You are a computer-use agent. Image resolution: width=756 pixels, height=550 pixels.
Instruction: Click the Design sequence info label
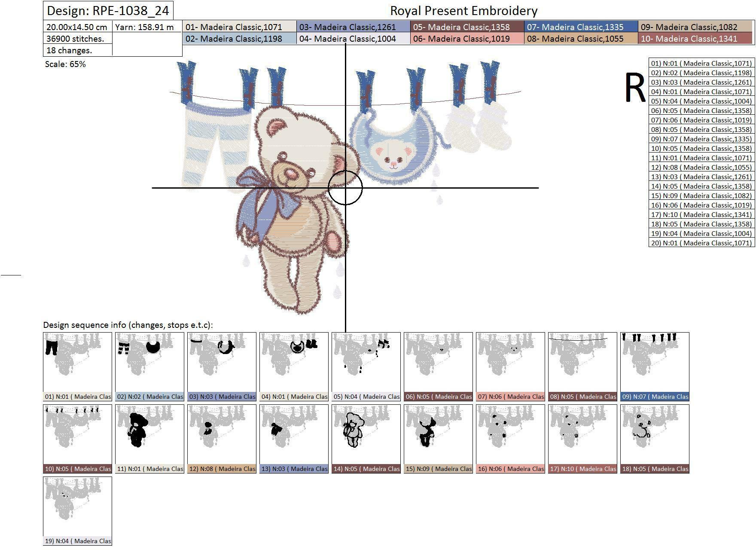click(x=128, y=325)
